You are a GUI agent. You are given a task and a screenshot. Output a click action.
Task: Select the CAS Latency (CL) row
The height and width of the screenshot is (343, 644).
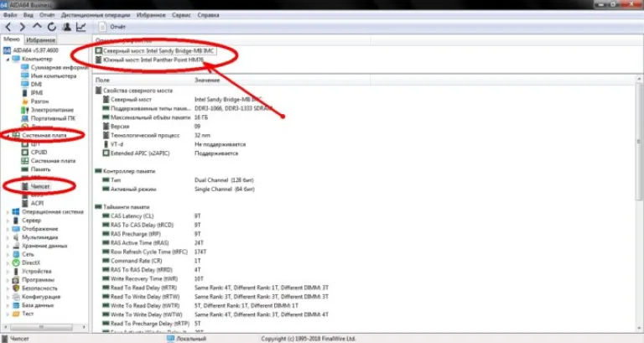(151, 216)
